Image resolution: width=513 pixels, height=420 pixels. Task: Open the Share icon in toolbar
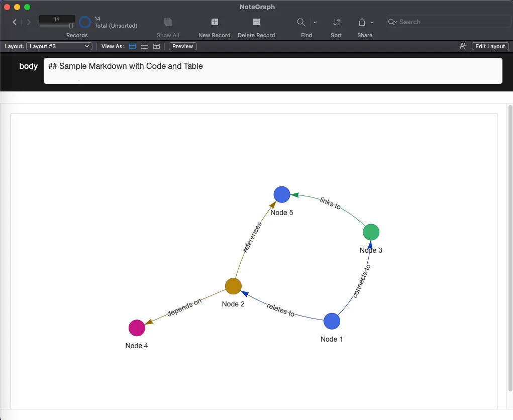pyautogui.click(x=362, y=22)
